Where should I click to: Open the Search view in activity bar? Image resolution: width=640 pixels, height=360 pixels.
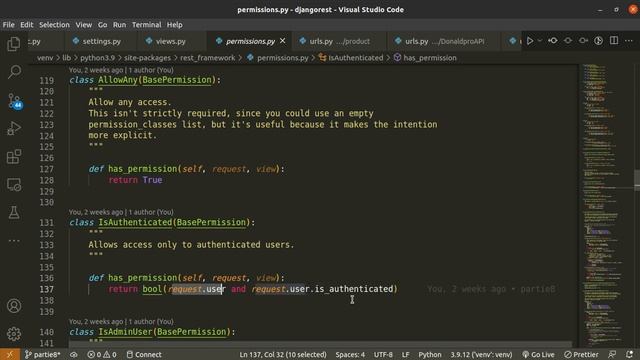[14, 72]
